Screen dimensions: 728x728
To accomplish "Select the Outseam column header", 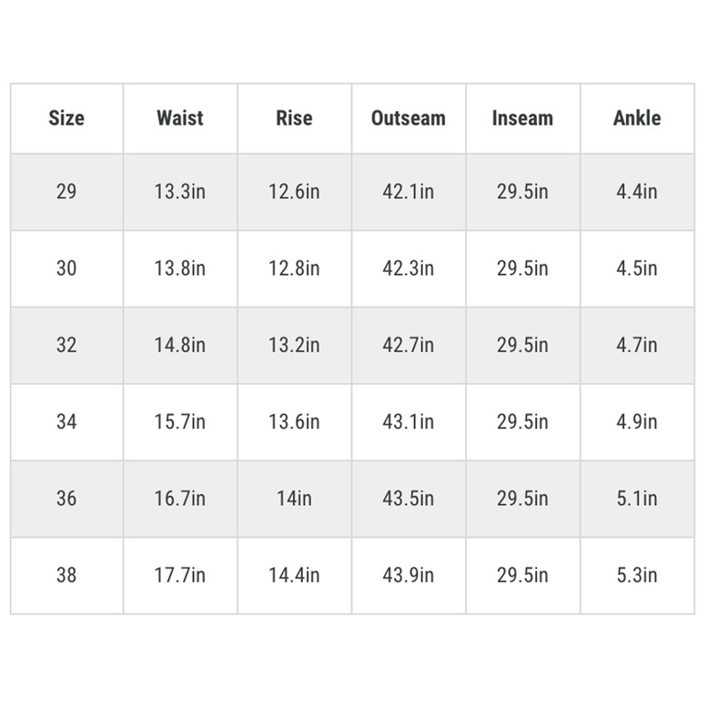I will pos(409,118).
